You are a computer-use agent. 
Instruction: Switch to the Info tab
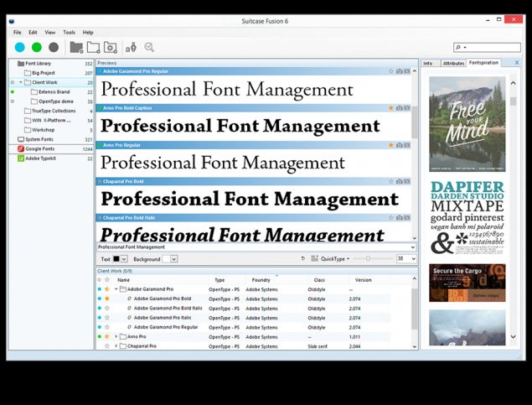point(428,64)
